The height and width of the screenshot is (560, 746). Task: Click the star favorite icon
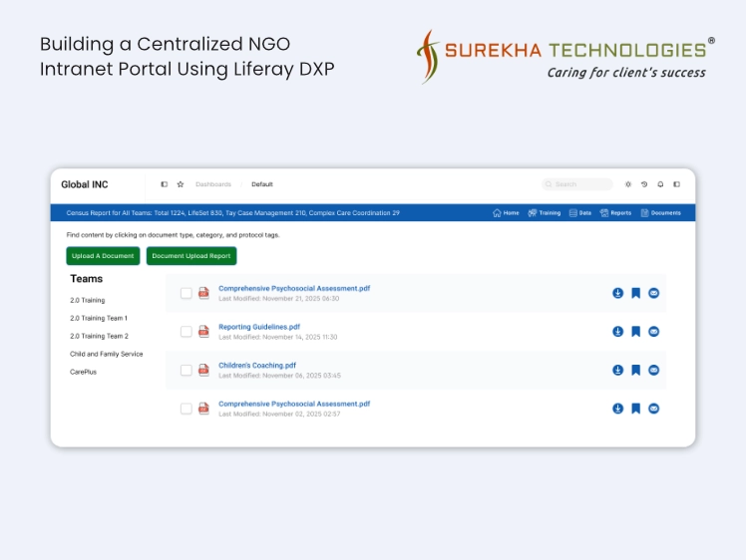click(181, 184)
